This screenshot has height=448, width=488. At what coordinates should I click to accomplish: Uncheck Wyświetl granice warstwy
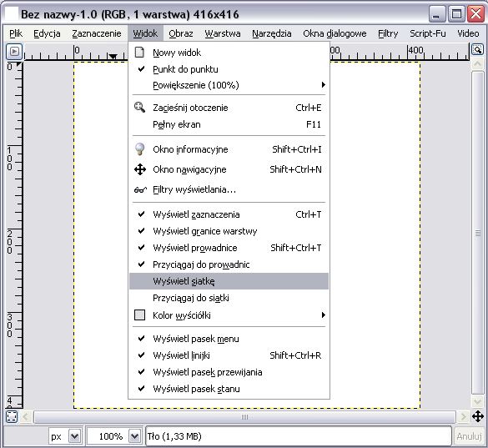229,231
